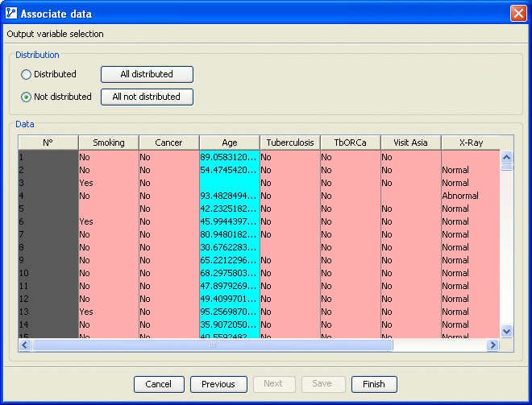
Task: Click the All distributed button
Action: click(147, 74)
